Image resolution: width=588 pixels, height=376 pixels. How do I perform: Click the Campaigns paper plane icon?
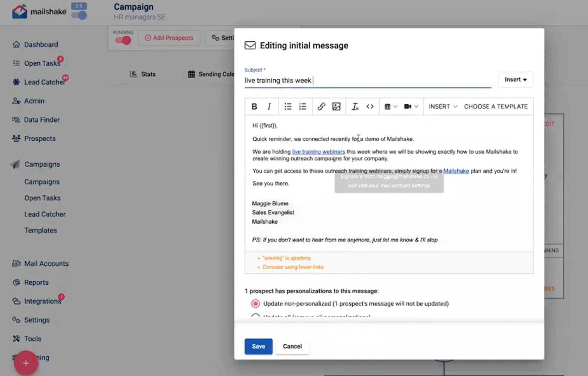click(15, 164)
